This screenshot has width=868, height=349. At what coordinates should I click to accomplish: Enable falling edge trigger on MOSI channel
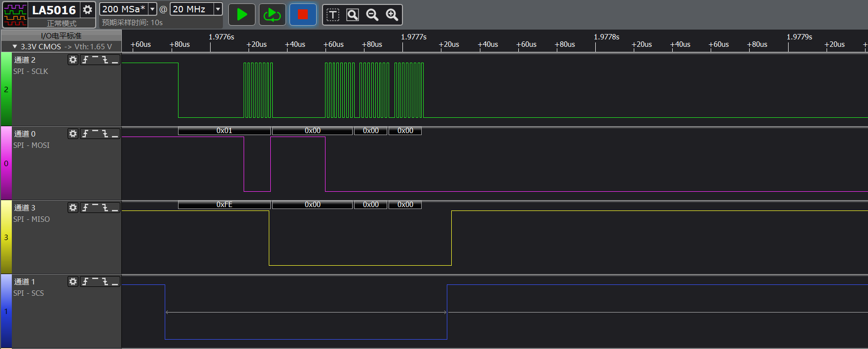tap(105, 134)
